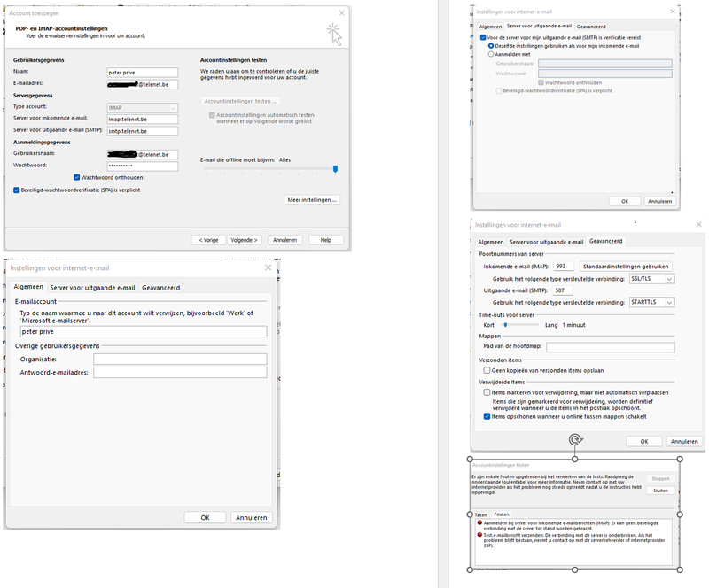The image size is (709, 588).
Task: Click the rotate handle above the selected image
Action: (x=575, y=439)
